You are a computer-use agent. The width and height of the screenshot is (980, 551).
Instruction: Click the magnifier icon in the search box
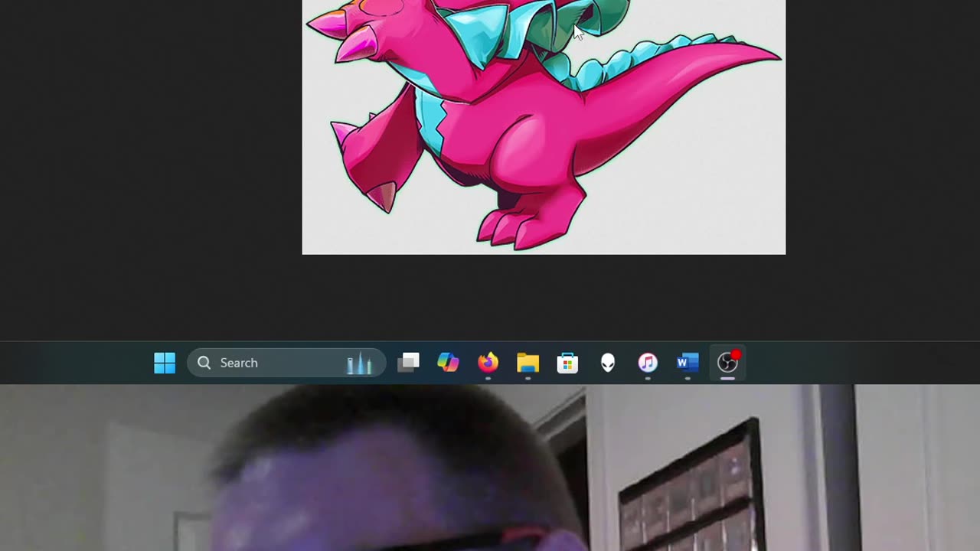click(204, 363)
